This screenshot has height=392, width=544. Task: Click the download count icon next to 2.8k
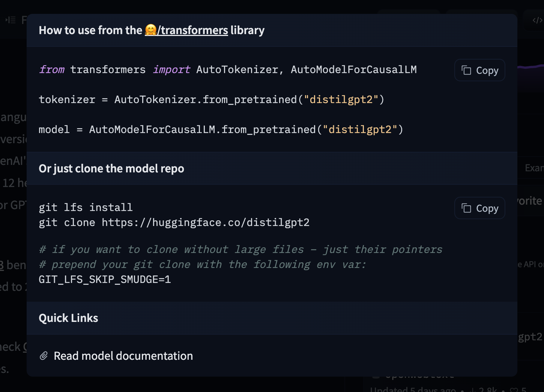(473, 390)
